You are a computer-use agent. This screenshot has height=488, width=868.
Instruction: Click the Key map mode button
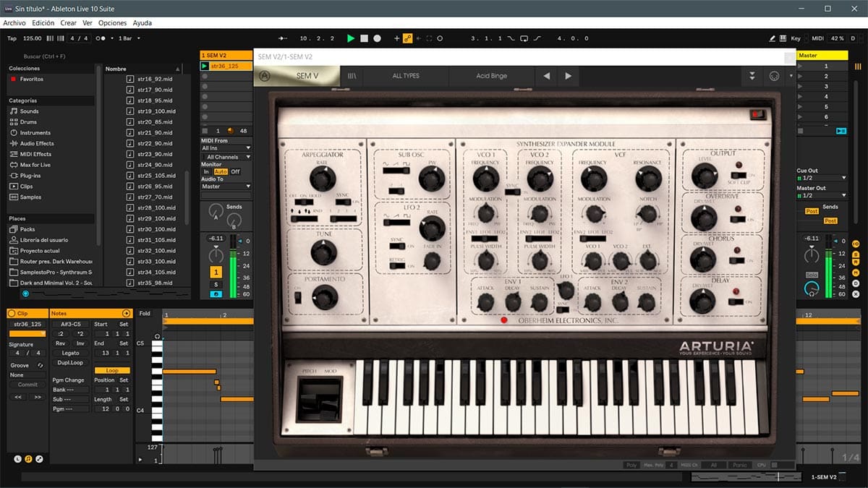coord(796,38)
